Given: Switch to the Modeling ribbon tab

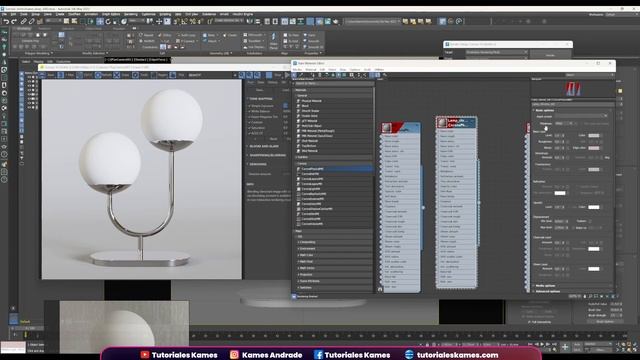Looking at the screenshot, I should click(x=24, y=29).
